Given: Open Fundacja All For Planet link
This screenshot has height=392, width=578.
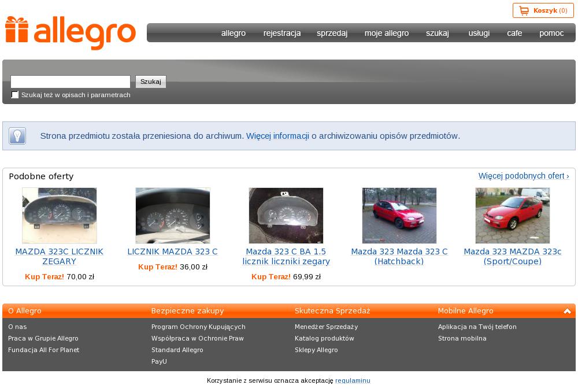Looking at the screenshot, I should tap(43, 350).
